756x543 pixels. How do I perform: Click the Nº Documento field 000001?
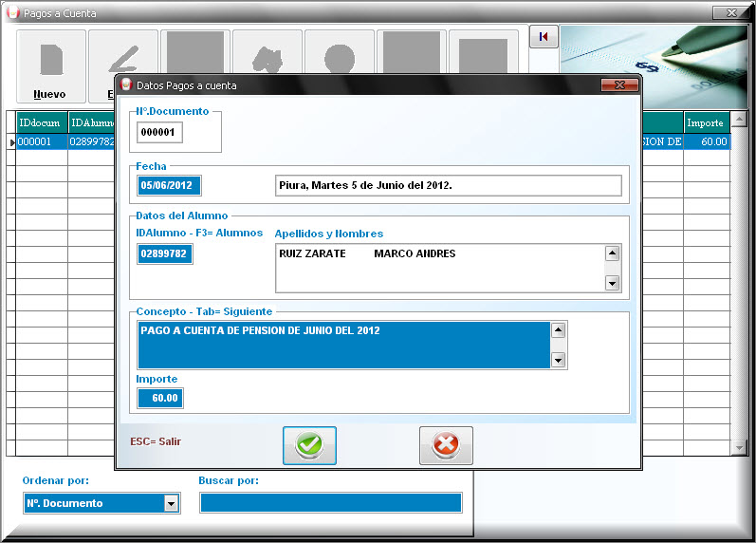tap(159, 133)
